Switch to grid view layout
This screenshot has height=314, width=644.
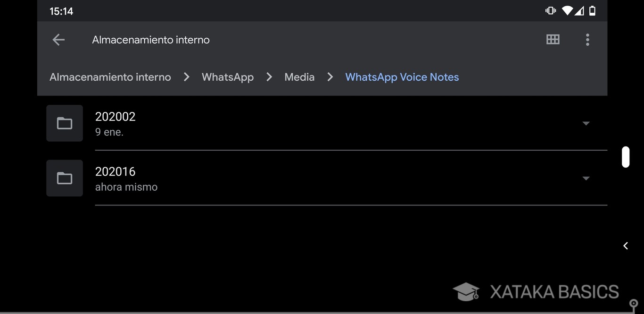tap(553, 39)
